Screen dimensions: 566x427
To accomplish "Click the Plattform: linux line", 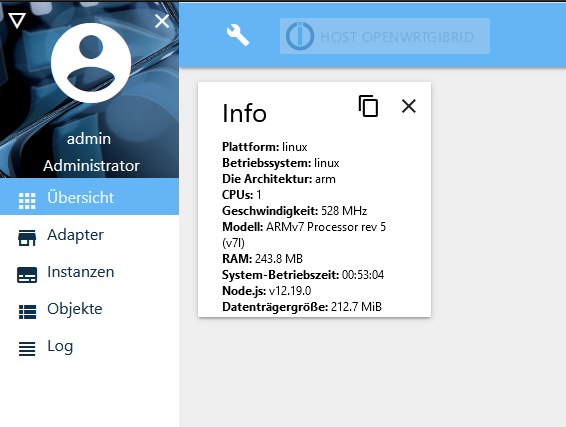I will click(x=265, y=147).
